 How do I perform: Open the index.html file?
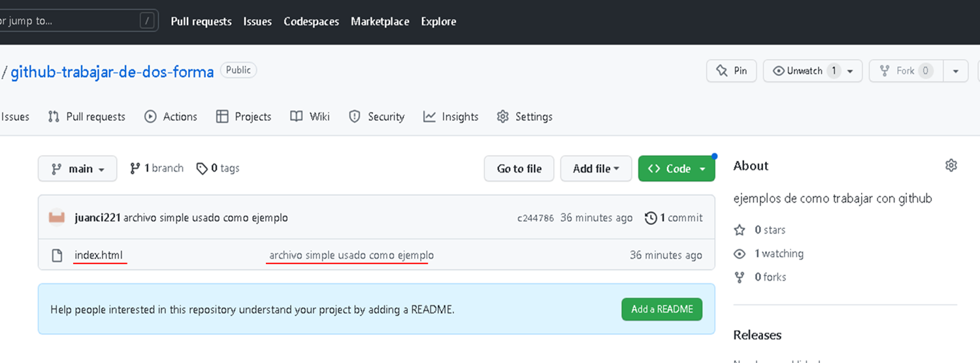click(99, 255)
